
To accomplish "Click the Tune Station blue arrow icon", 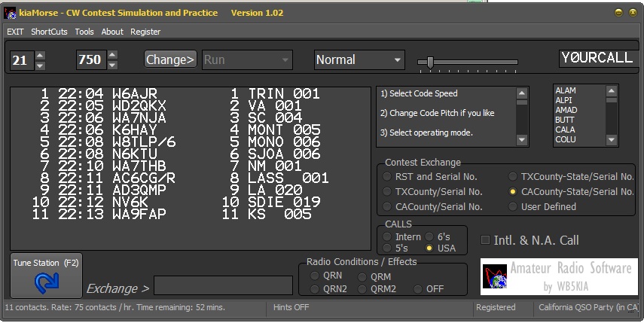I will tap(46, 282).
